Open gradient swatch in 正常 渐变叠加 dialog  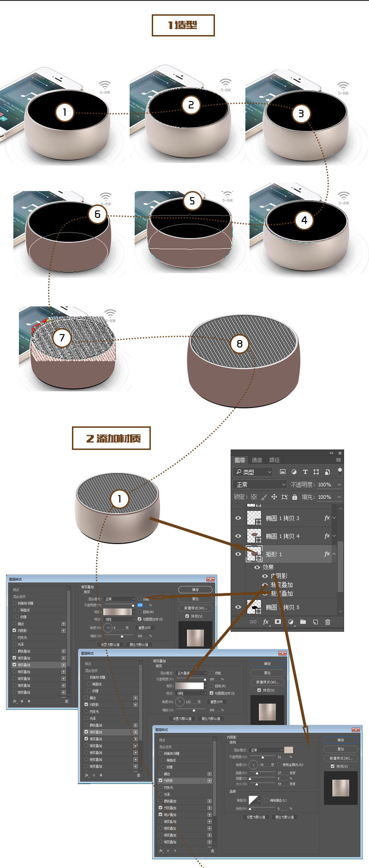click(x=117, y=612)
